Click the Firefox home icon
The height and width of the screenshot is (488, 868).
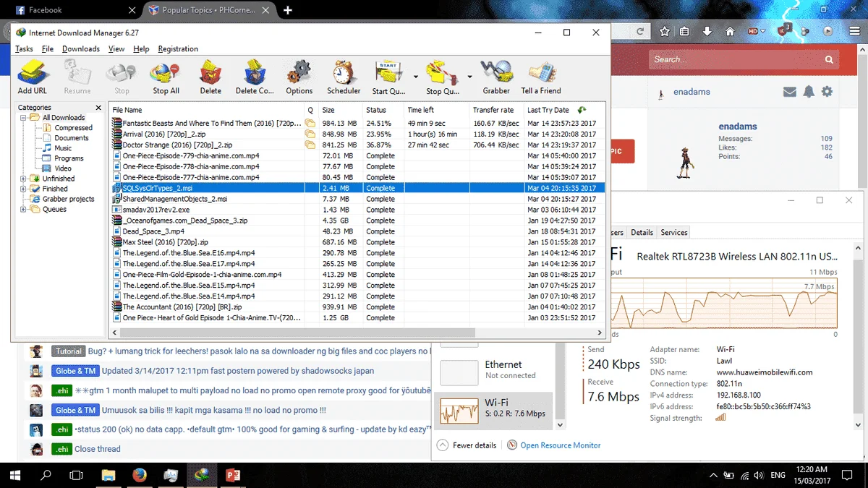730,31
